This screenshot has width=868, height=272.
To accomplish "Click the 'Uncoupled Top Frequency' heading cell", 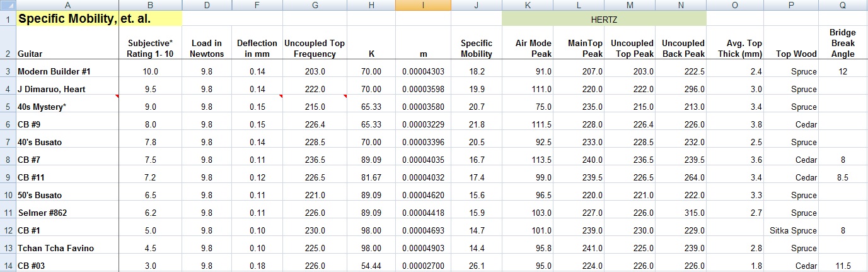I will coord(315,44).
